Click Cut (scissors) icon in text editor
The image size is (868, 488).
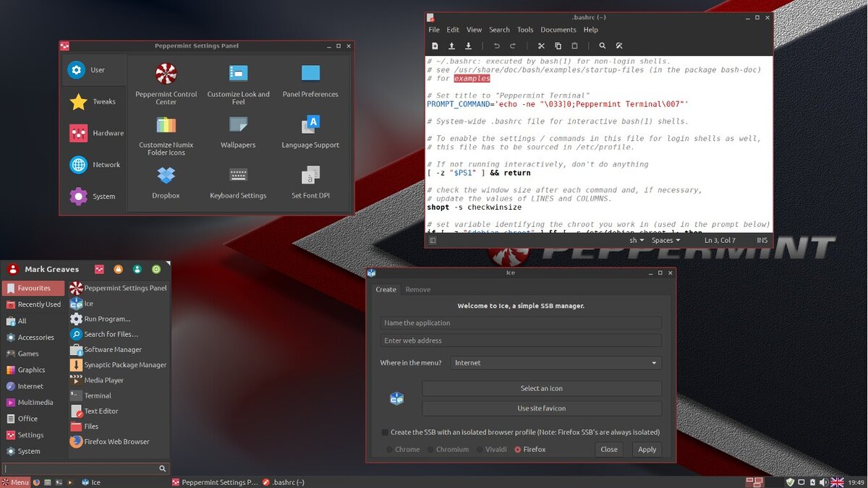click(x=541, y=46)
